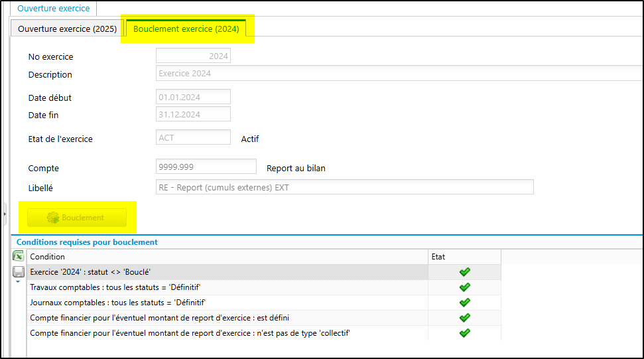Click the Description field 'Exercice 2024'
Screen dimensions: 644x359
coord(399,74)
